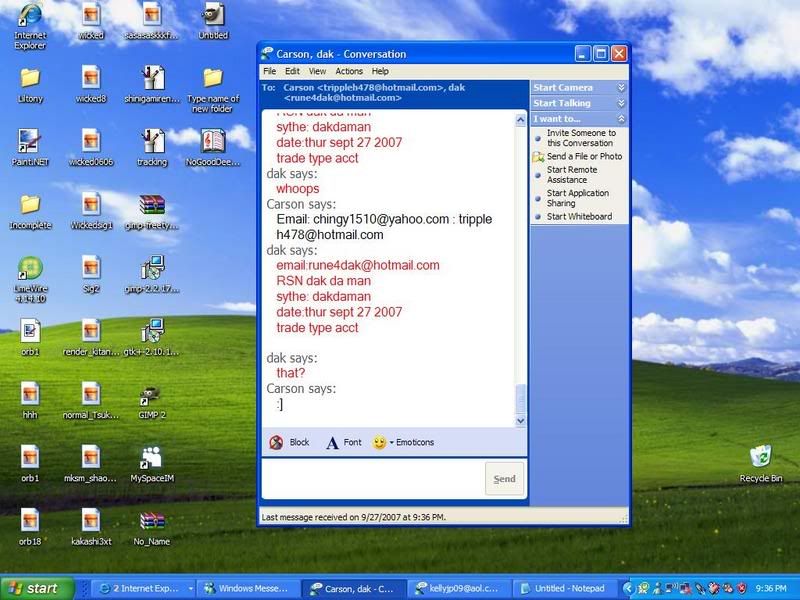Click the conversation scrollbar down arrow

[520, 421]
